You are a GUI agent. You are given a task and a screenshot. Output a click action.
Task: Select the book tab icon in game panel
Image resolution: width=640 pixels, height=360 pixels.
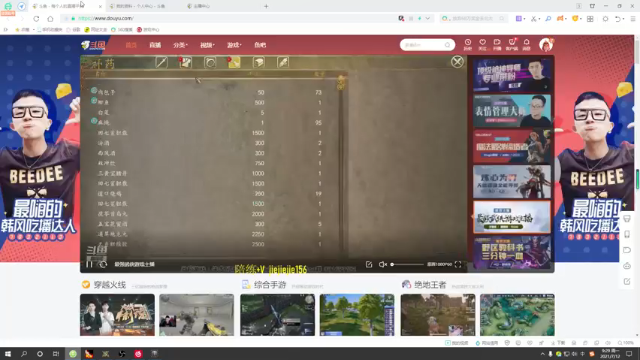click(x=259, y=62)
